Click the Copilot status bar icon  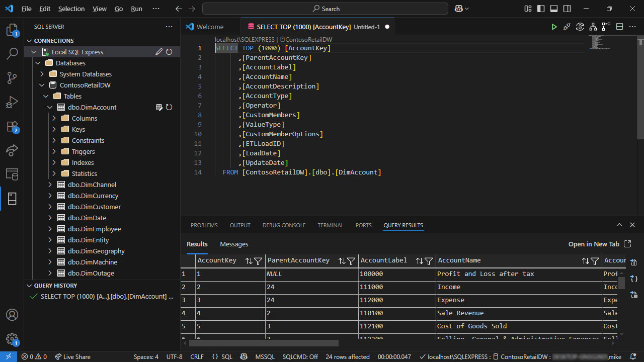coord(244,356)
